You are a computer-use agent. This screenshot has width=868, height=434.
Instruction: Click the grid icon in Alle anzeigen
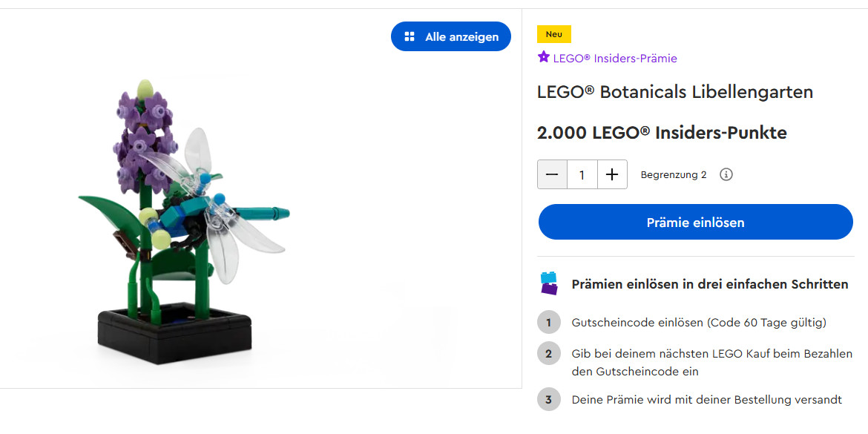(x=409, y=36)
